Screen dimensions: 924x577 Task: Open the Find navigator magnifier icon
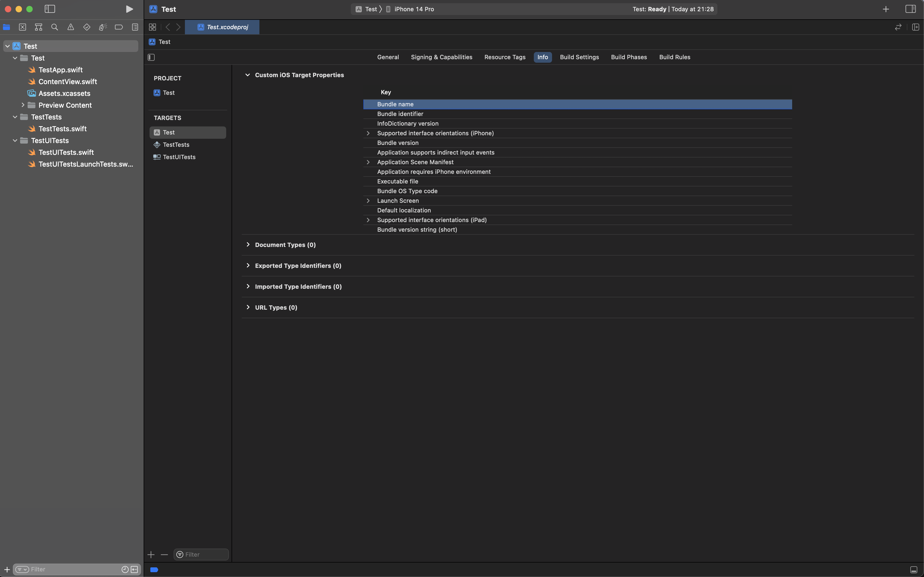[55, 27]
